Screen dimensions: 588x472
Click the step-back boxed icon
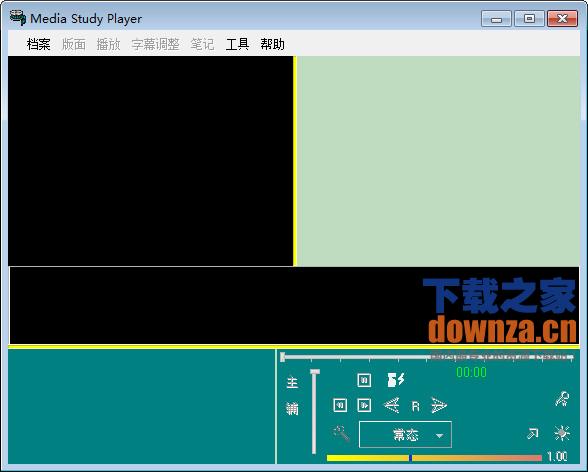(340, 405)
